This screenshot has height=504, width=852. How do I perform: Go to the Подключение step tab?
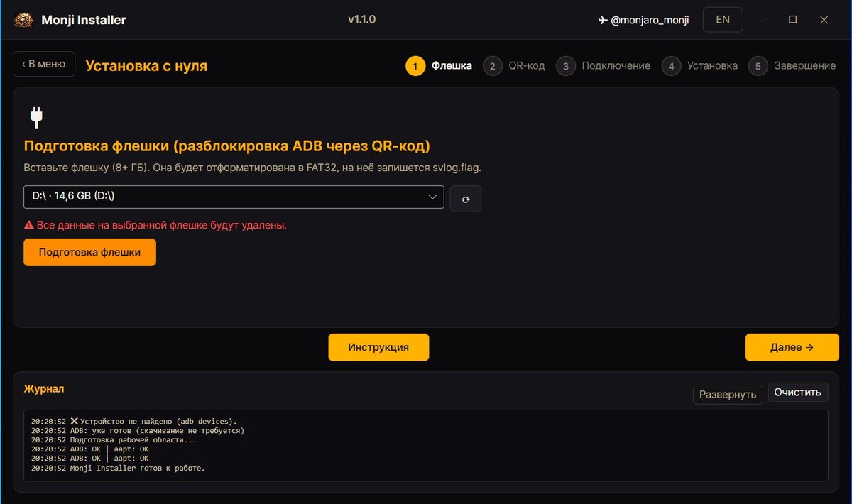click(x=603, y=66)
